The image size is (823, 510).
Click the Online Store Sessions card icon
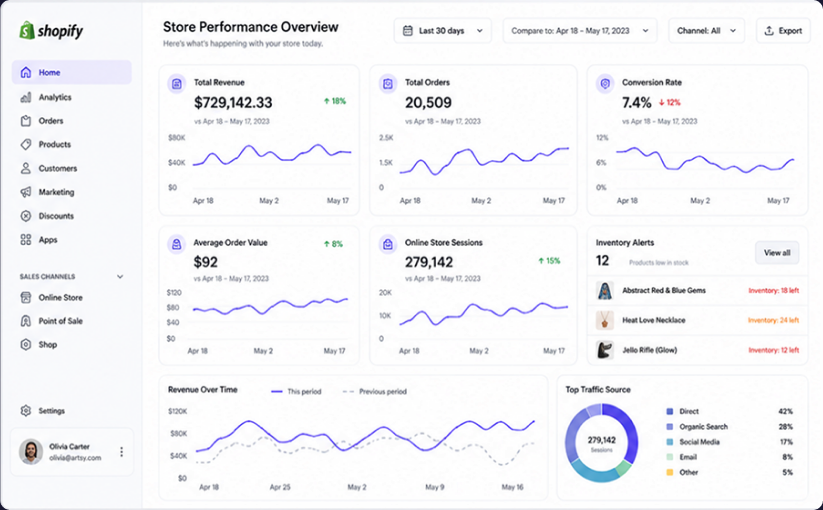coord(388,244)
